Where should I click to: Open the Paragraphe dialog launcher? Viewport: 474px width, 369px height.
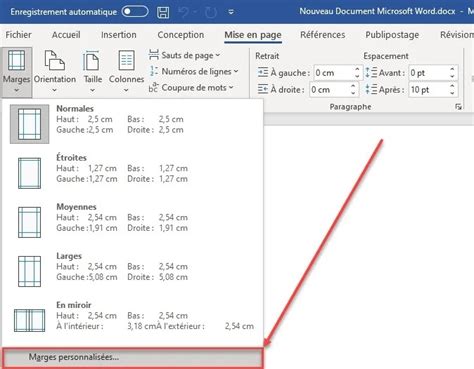(458, 107)
